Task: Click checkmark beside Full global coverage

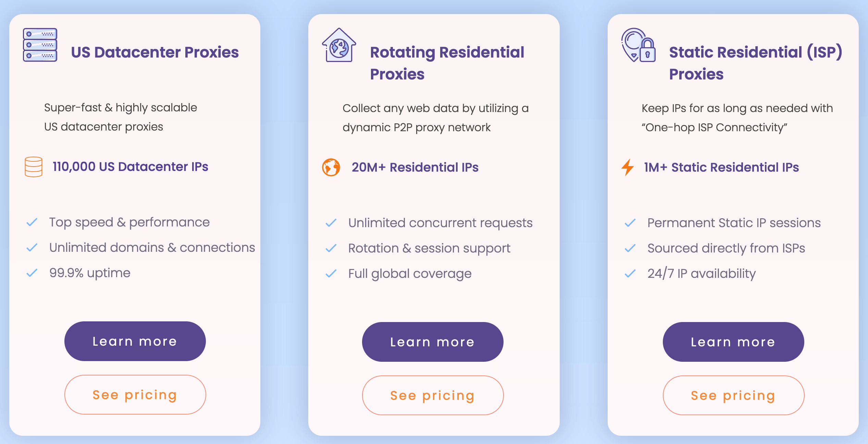Action: [331, 273]
